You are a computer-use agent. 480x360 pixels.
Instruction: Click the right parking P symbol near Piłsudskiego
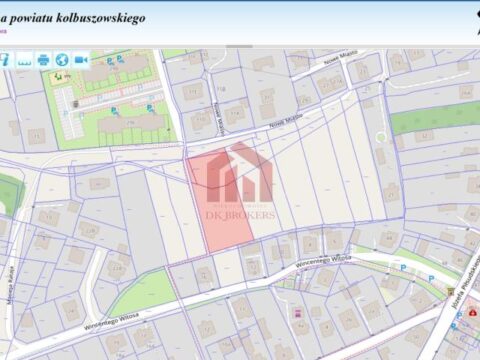[x=431, y=278]
